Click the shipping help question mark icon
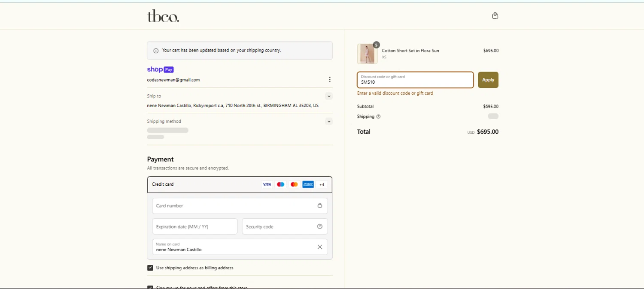644x289 pixels. click(378, 117)
